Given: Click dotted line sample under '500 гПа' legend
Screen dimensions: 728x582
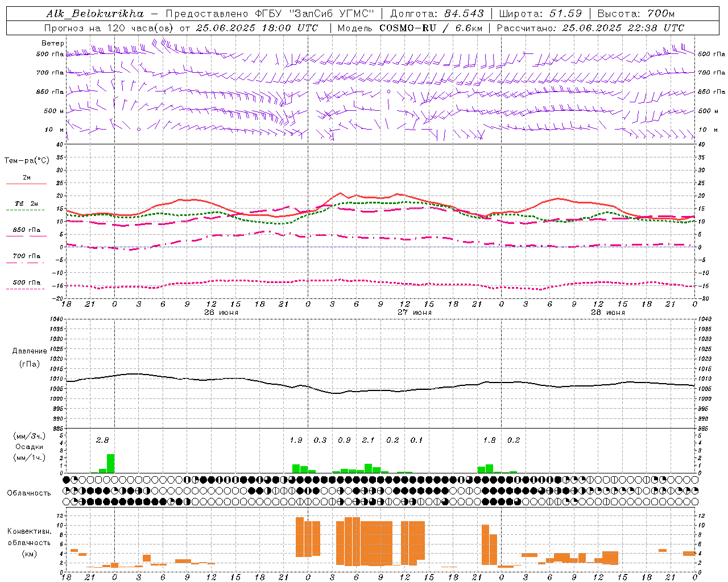Looking at the screenshot, I should click(25, 289).
